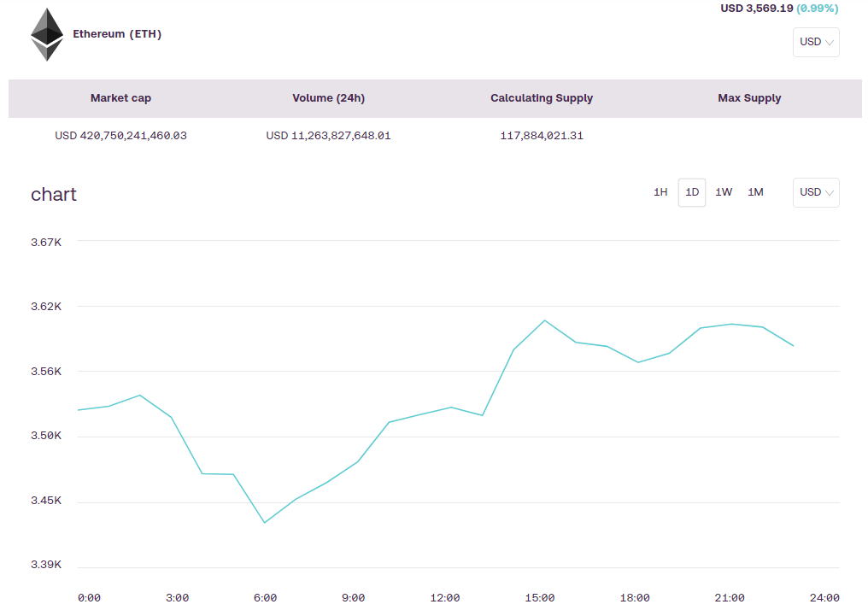Click the 3.62K y-axis label
This screenshot has width=868, height=616.
pos(46,307)
